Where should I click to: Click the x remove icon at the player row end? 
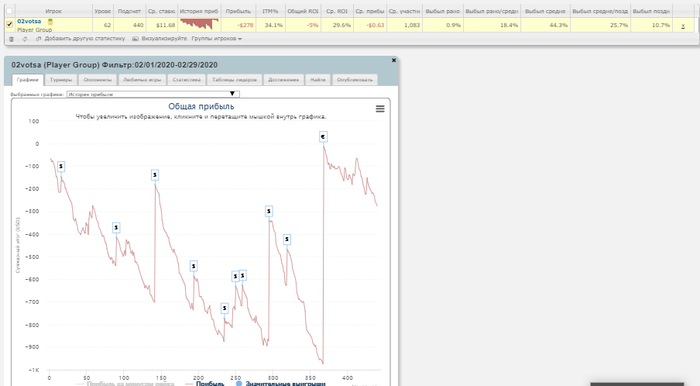(x=683, y=26)
